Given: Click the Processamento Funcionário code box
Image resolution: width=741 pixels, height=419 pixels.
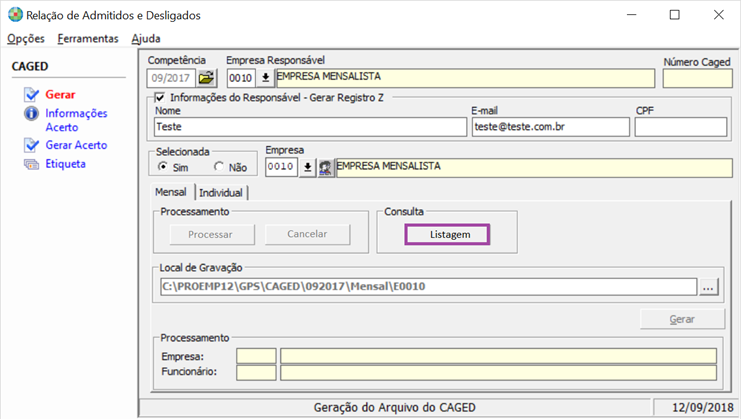Looking at the screenshot, I should pos(256,373).
